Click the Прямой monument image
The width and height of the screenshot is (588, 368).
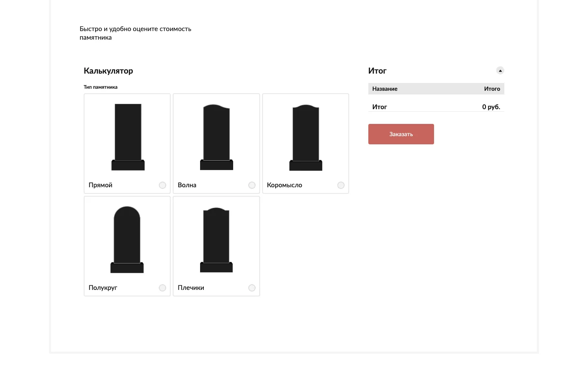128,137
